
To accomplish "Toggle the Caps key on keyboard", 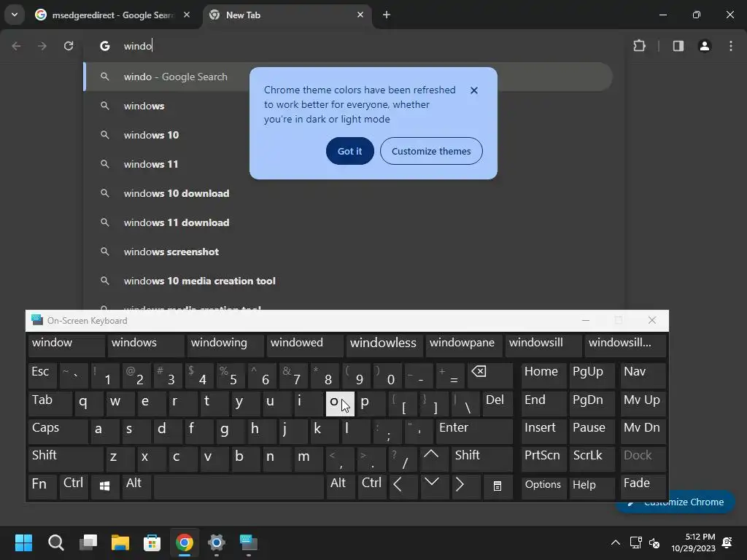I will click(x=58, y=430).
